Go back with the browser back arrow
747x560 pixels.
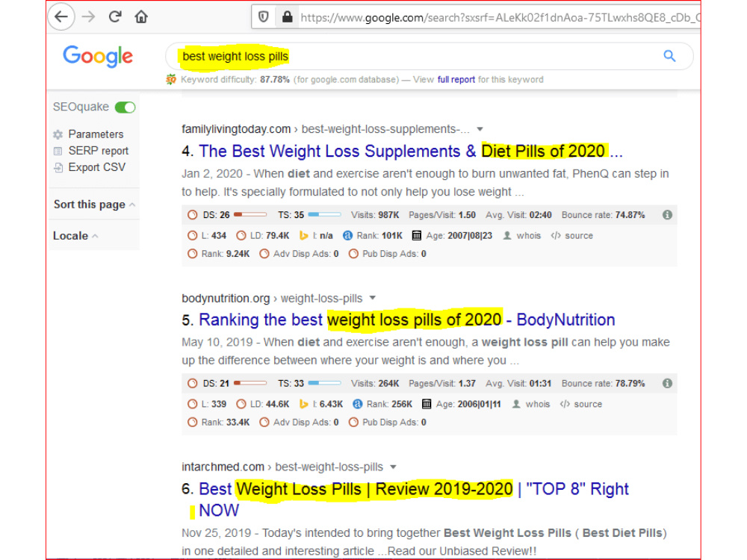[61, 17]
